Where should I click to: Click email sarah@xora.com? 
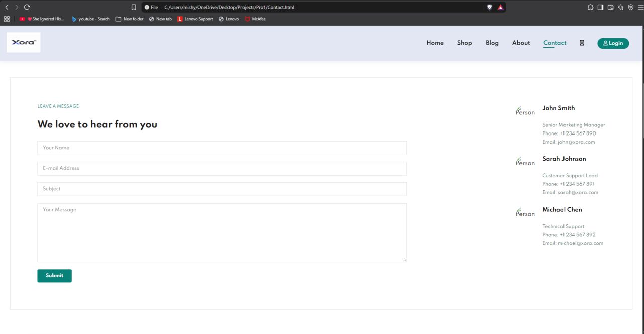point(578,193)
